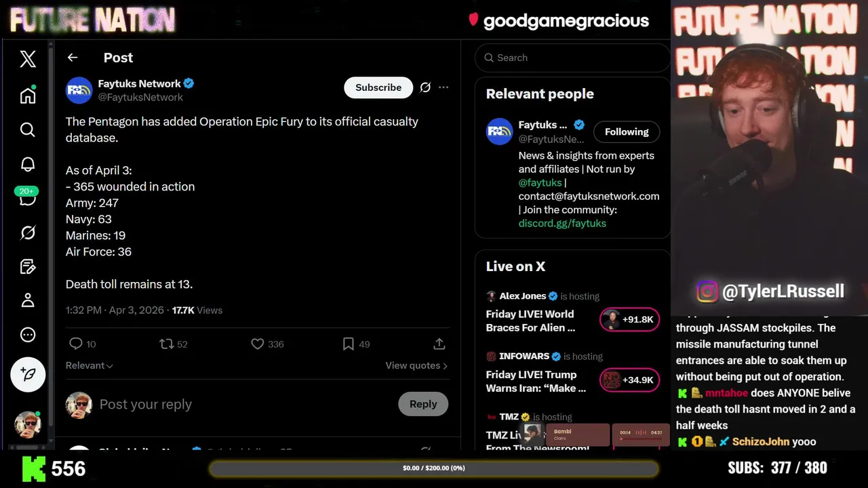Screen dimensions: 868x488
Task: Bookmark the Faytuks Network post
Action: 348,344
